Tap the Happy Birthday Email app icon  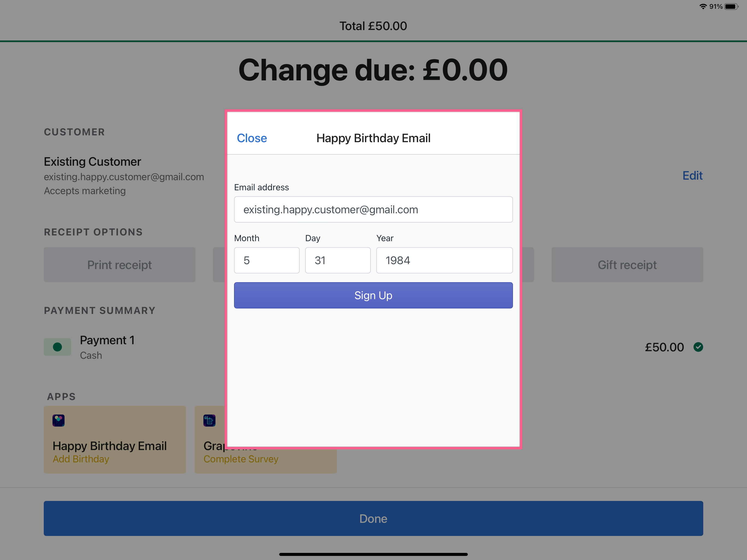[59, 421]
